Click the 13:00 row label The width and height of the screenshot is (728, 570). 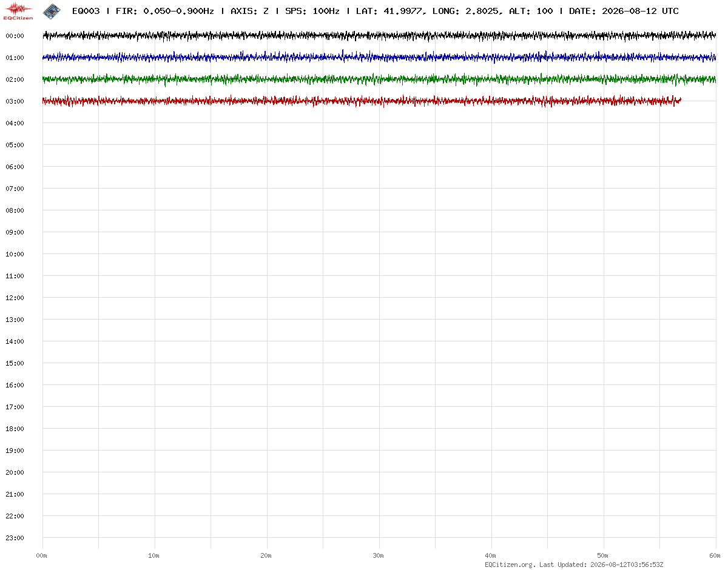15,320
